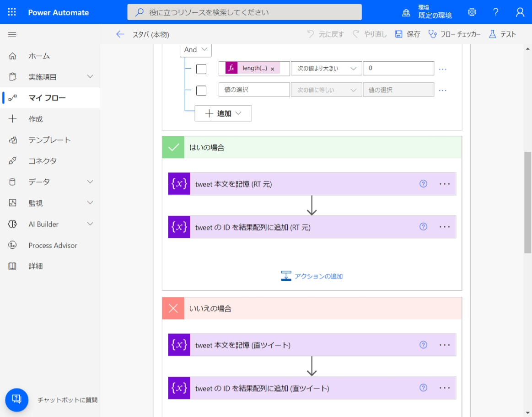This screenshot has width=532, height=417.
Task: Select マイ フロー in the sidebar
Action: point(50,98)
